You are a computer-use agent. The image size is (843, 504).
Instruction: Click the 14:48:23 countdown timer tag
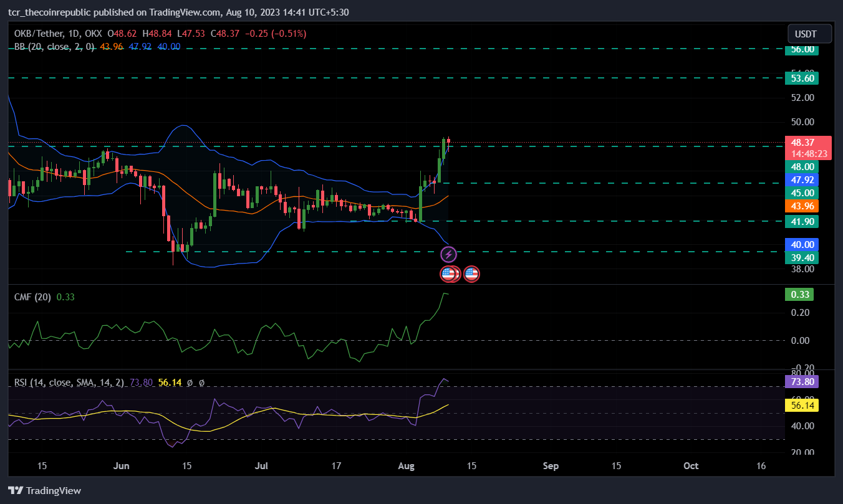[809, 153]
